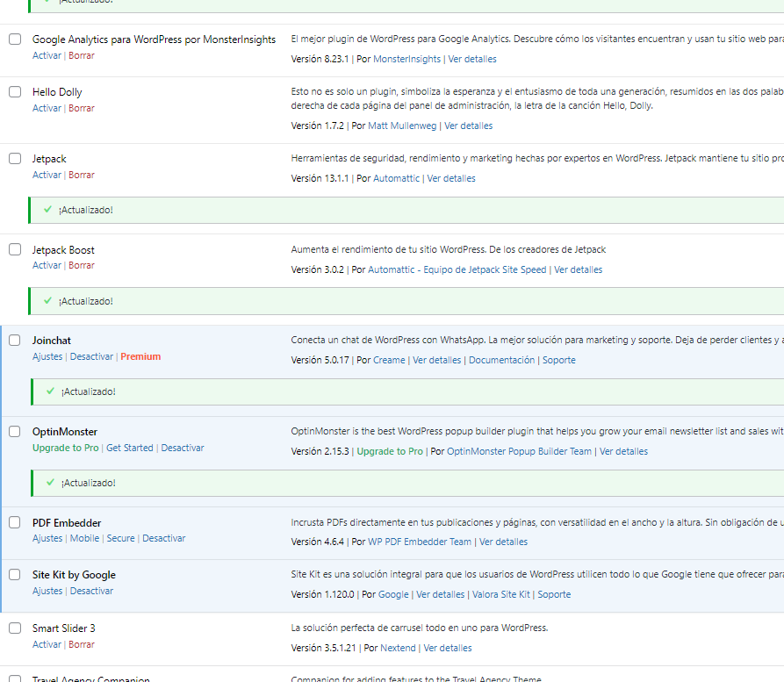Deactivate the OptinMonster plugin

point(183,448)
